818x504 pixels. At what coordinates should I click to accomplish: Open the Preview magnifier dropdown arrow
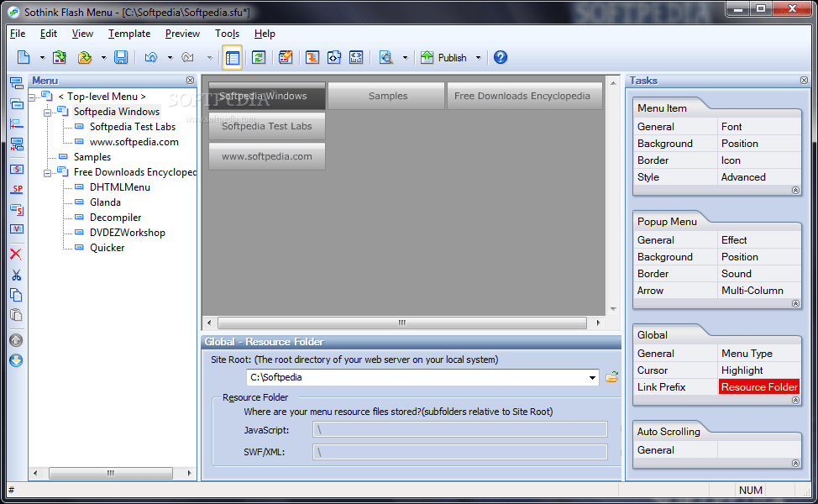[x=405, y=57]
